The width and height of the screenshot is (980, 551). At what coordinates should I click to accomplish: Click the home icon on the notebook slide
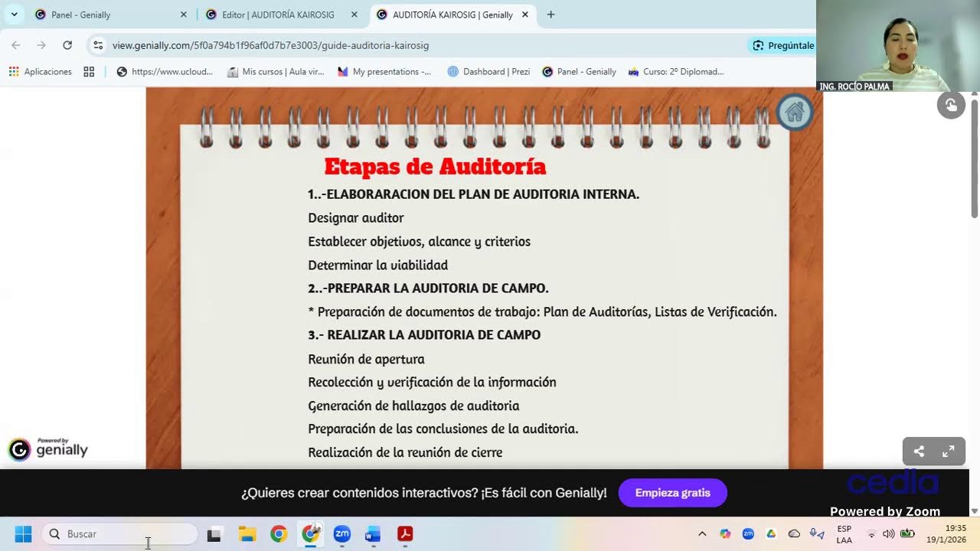(795, 112)
